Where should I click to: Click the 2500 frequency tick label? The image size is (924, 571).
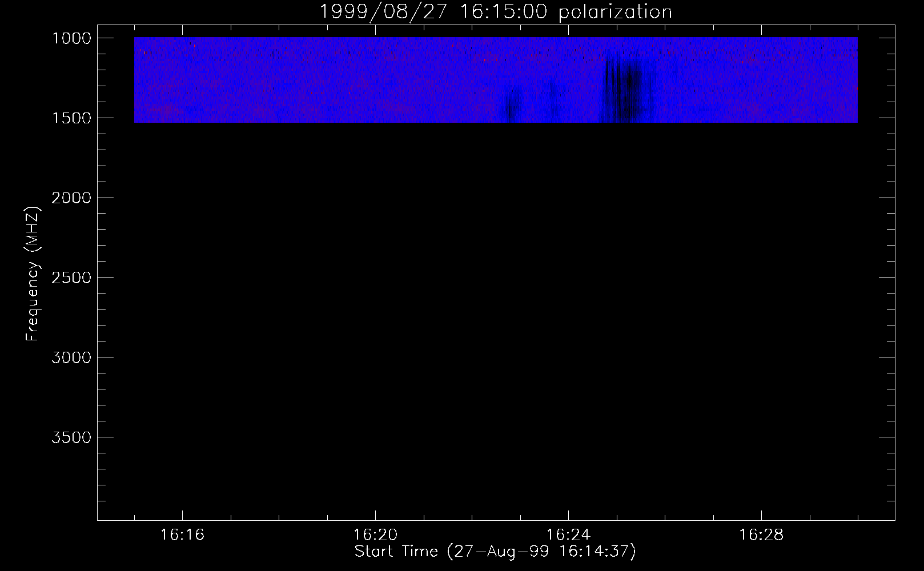tap(71, 278)
